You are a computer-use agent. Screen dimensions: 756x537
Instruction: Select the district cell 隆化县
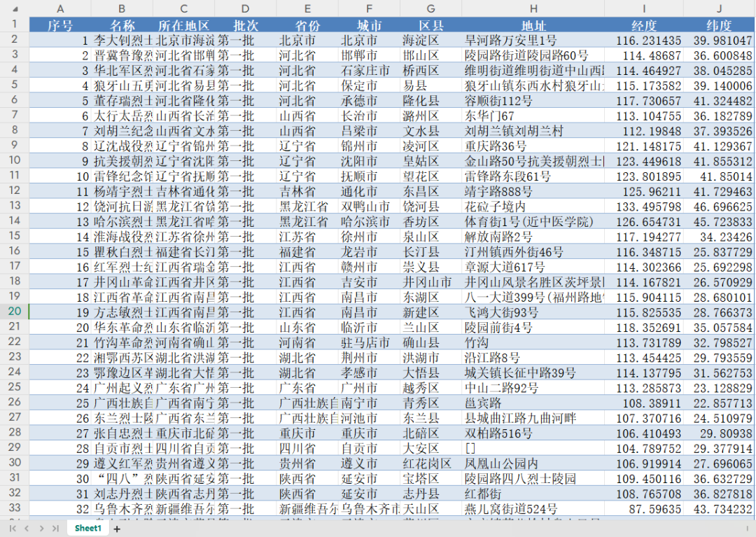click(x=430, y=101)
